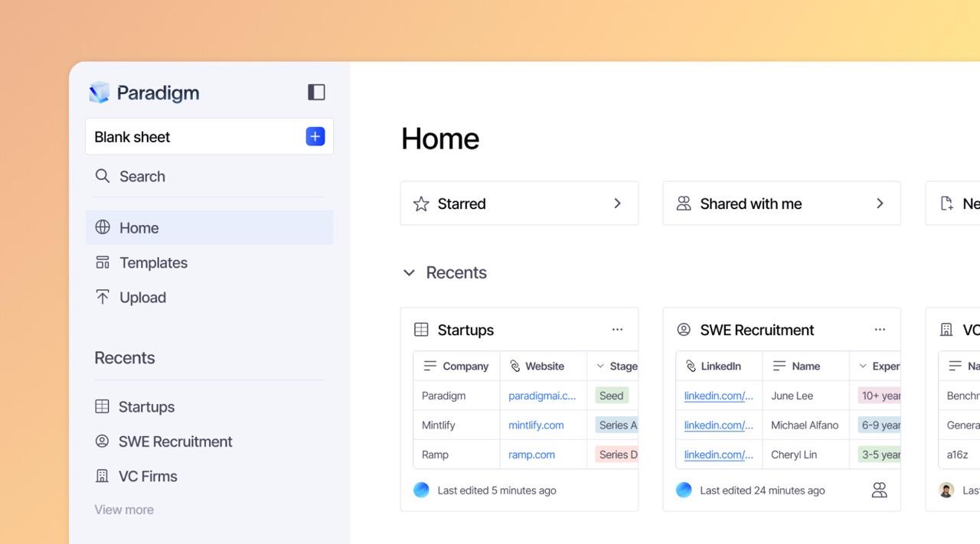Collapse the Recents section chevron
The image size is (980, 544).
point(409,273)
